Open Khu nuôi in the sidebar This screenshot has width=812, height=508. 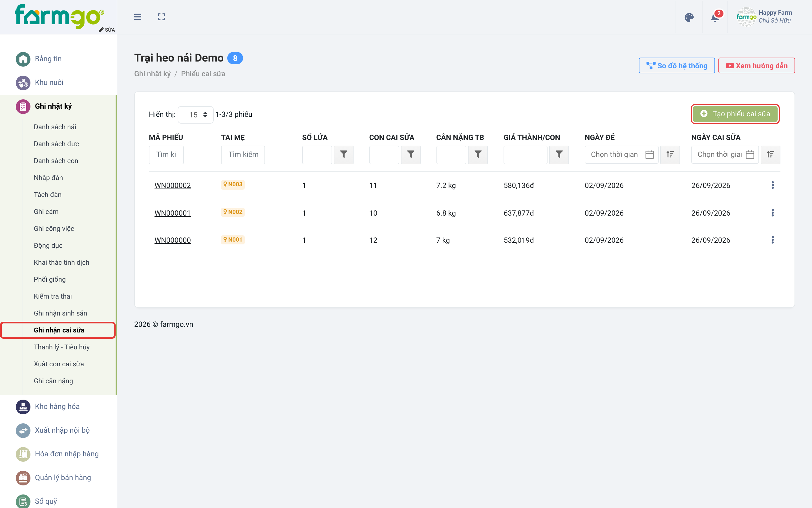pyautogui.click(x=58, y=82)
